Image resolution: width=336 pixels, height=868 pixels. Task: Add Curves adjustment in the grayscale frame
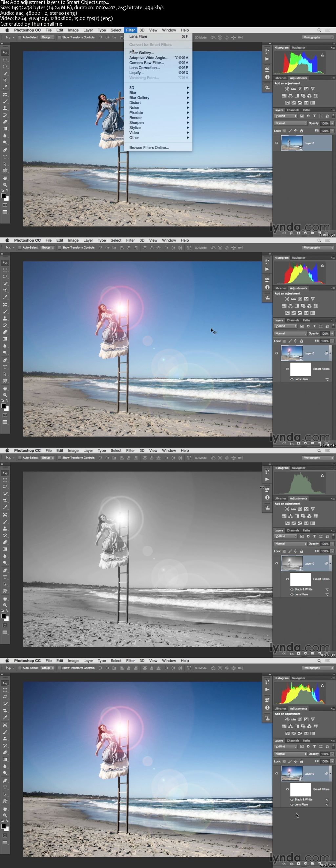(x=300, y=509)
